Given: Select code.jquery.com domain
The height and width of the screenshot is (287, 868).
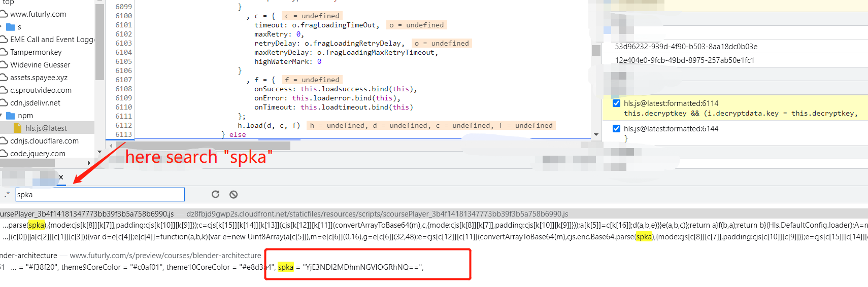Looking at the screenshot, I should pyautogui.click(x=38, y=154).
